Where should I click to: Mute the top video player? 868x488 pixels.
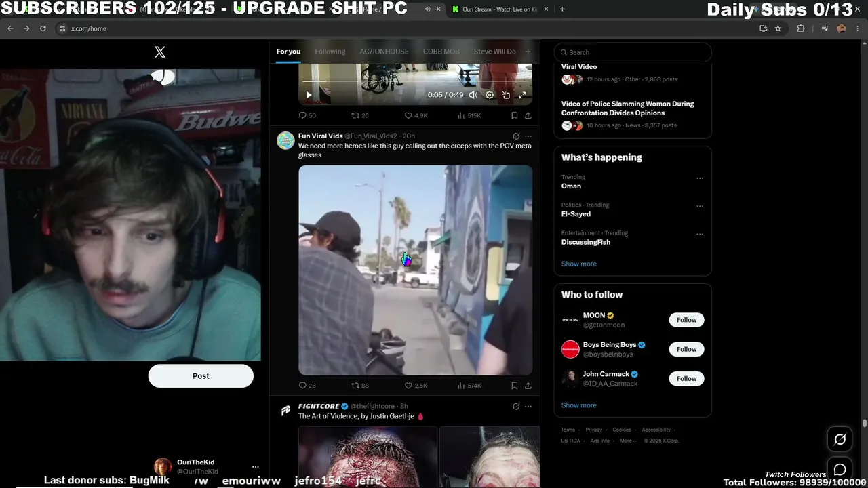point(473,95)
